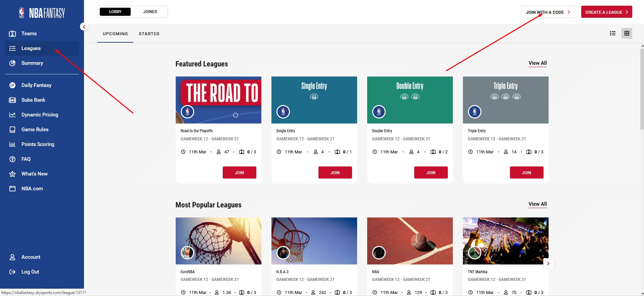This screenshot has width=644, height=296.
Task: Collapse the sidebar with the chevron button
Action: [x=84, y=27]
